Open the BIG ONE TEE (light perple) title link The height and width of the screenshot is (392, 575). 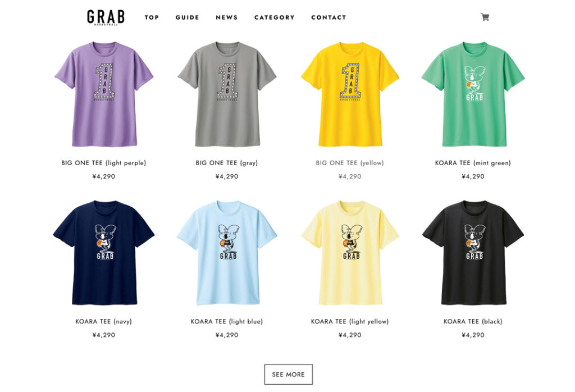(x=104, y=163)
